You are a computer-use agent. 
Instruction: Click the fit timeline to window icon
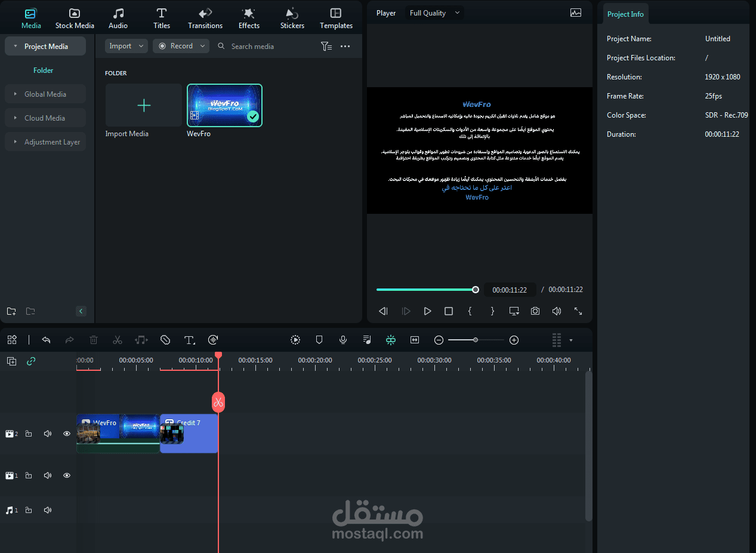(415, 340)
